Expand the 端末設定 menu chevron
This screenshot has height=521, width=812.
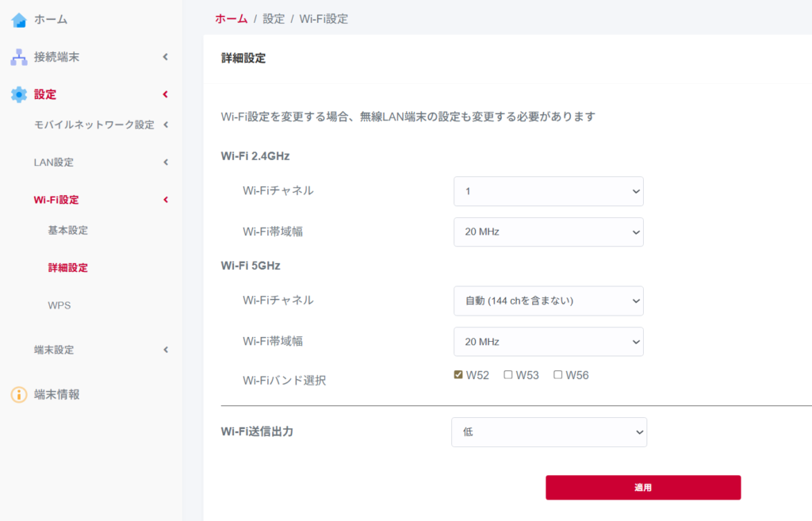click(166, 350)
